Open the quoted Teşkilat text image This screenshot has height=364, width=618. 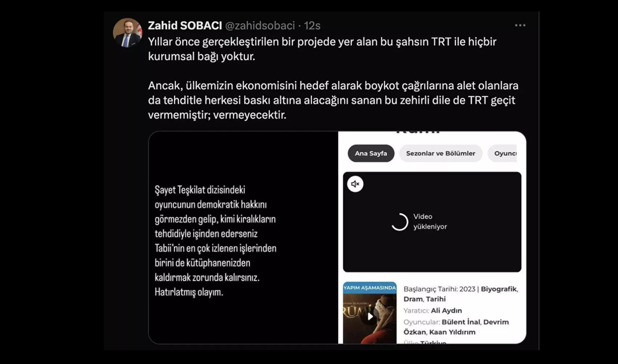tap(243, 238)
